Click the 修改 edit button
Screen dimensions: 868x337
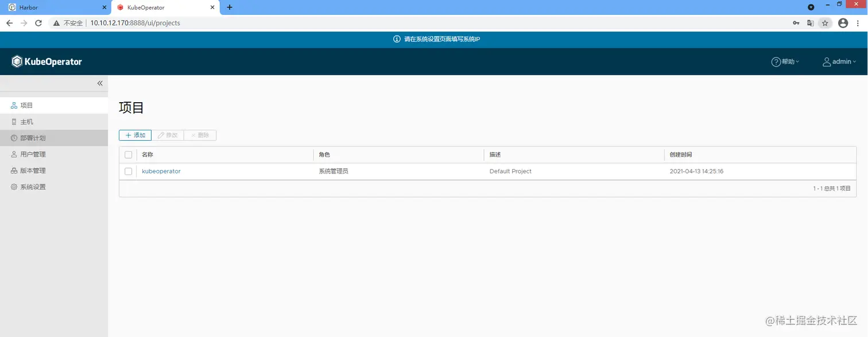pyautogui.click(x=168, y=135)
